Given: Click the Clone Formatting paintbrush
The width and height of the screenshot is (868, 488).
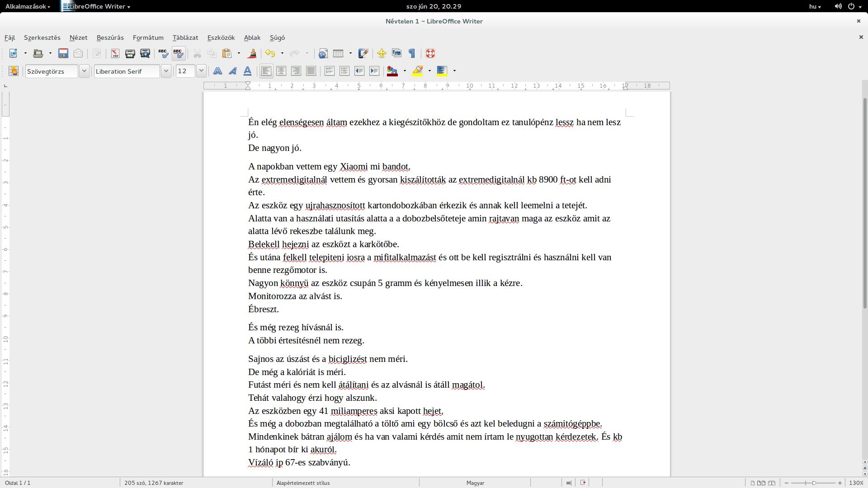Looking at the screenshot, I should tap(252, 53).
